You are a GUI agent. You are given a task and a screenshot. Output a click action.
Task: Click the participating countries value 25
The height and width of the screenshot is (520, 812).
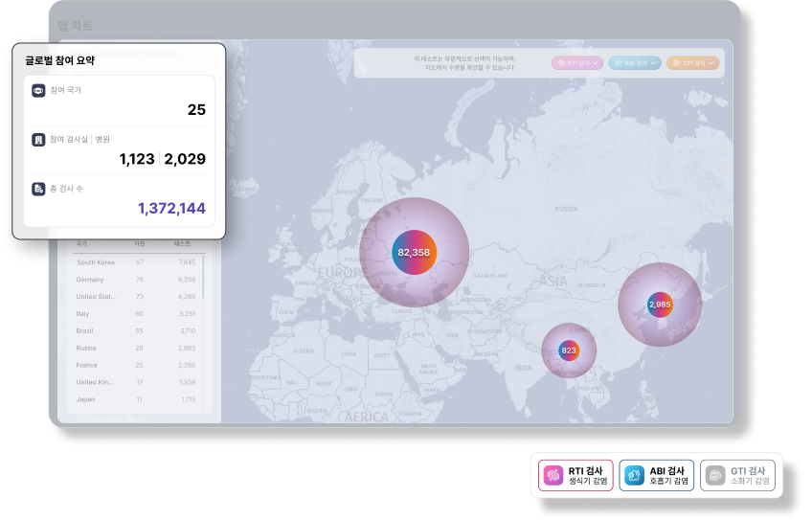pyautogui.click(x=197, y=110)
